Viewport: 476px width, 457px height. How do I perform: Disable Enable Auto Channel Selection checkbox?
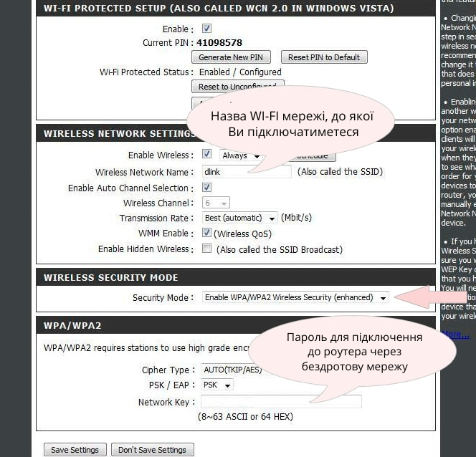pos(207,188)
